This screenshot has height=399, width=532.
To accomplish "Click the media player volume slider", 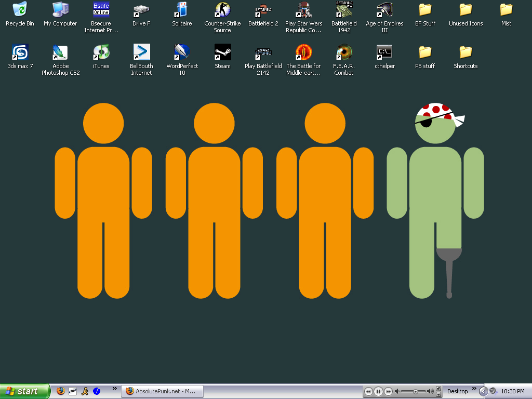I will coord(415,391).
